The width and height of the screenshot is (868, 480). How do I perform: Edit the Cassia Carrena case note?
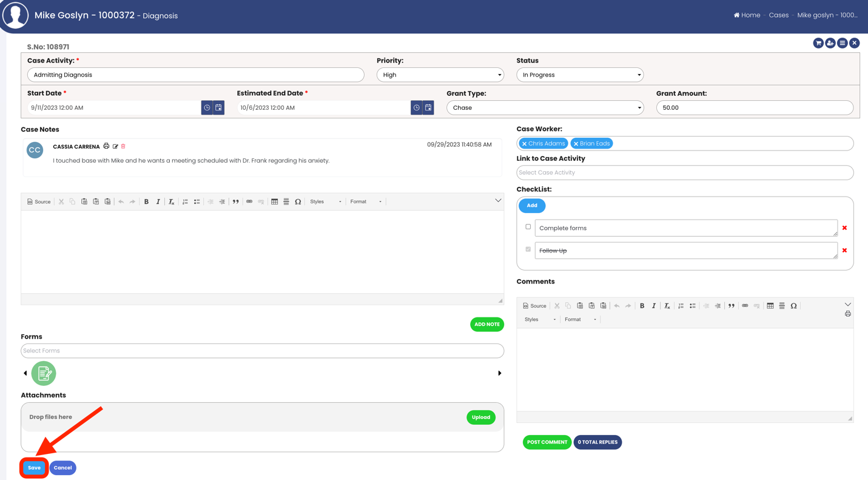click(115, 146)
